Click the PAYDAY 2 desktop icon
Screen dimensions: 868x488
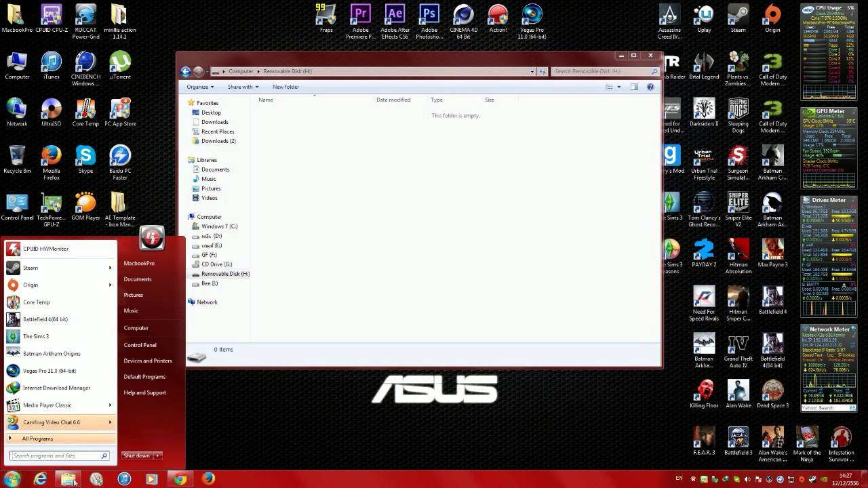pyautogui.click(x=704, y=253)
